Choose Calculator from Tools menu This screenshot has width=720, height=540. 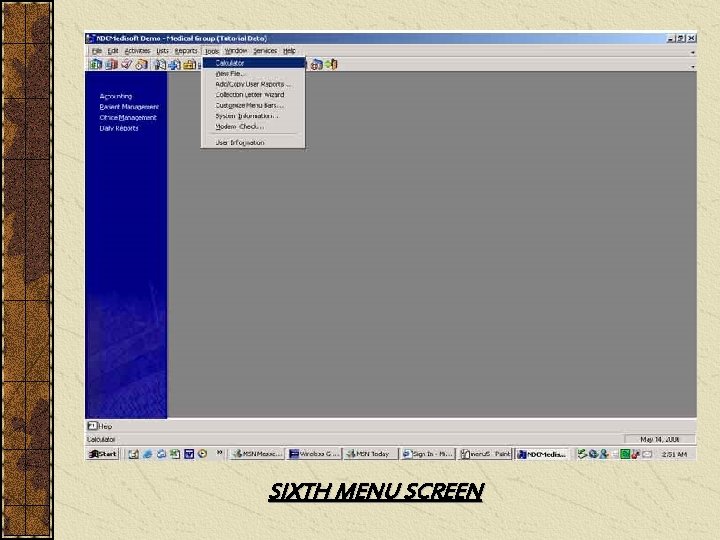(x=253, y=63)
